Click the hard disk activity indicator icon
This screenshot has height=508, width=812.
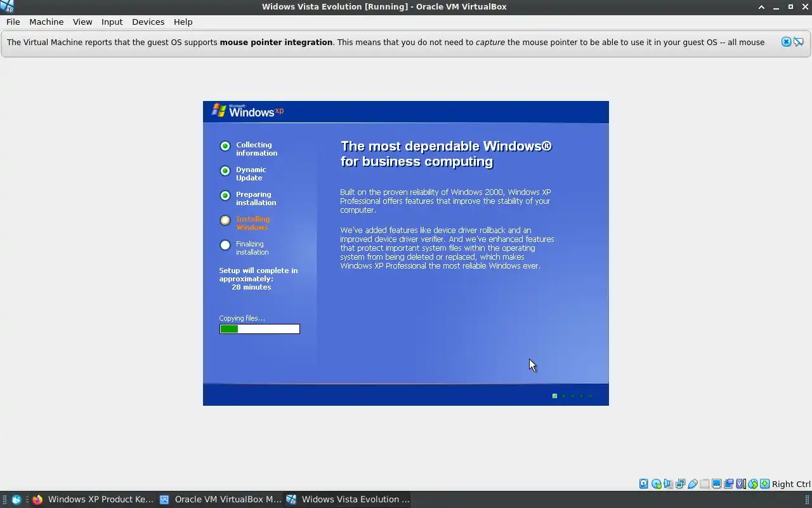644,484
